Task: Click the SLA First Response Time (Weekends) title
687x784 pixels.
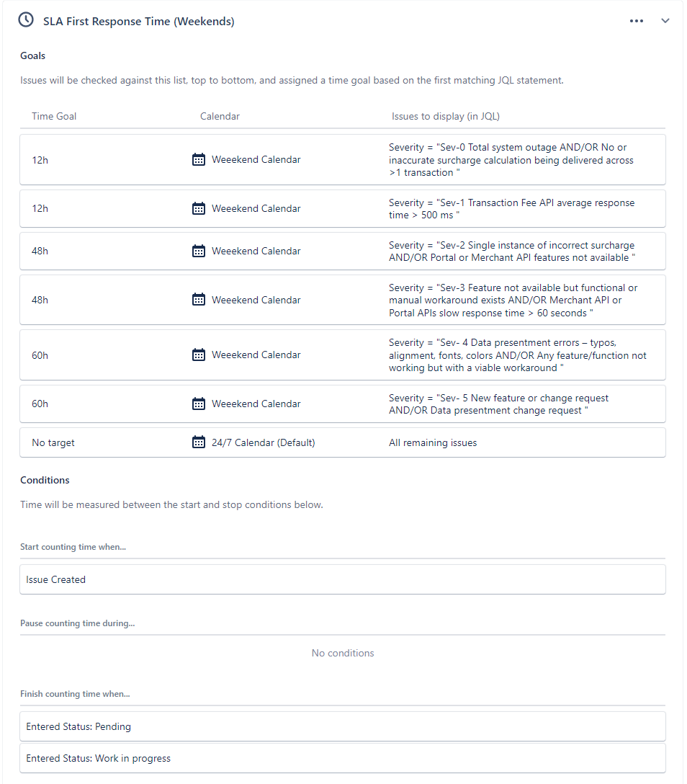Action: 138,22
